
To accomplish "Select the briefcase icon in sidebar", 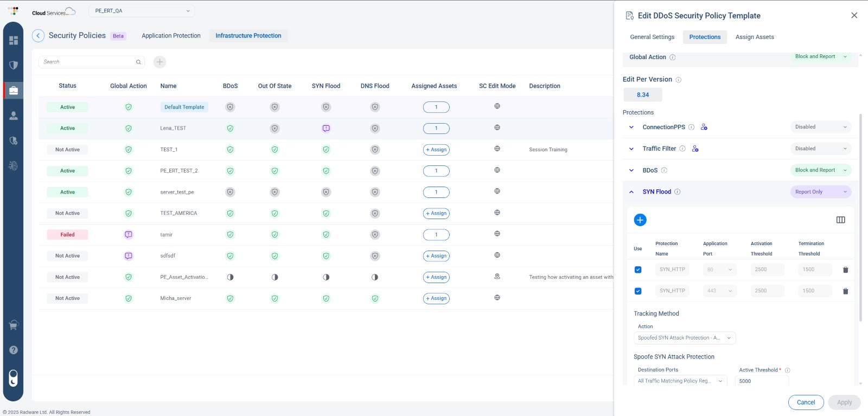I will point(14,90).
